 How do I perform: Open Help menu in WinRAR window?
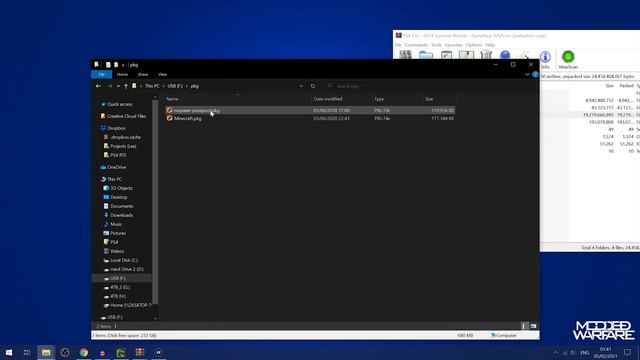coord(490,45)
